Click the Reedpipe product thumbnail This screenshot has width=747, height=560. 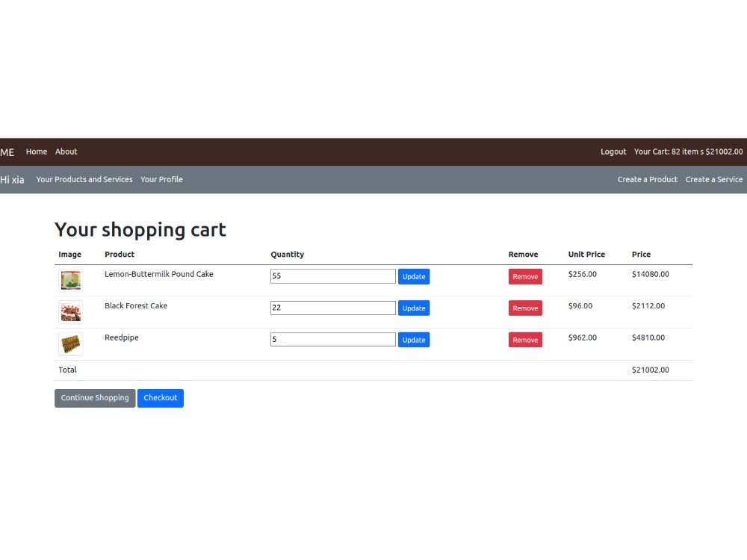(70, 344)
